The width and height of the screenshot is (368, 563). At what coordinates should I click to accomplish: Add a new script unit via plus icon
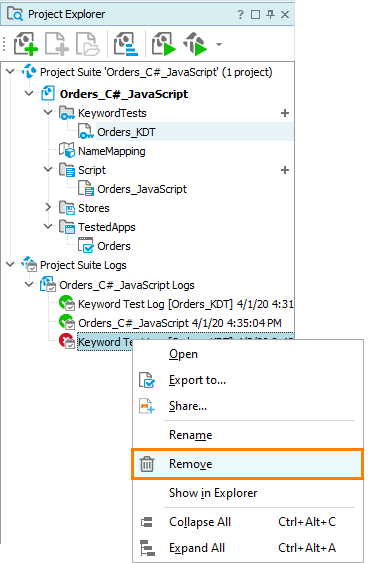click(x=285, y=170)
